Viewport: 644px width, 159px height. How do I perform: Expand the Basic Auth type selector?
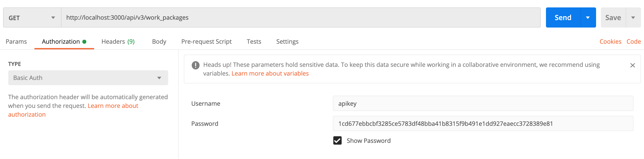(88, 78)
